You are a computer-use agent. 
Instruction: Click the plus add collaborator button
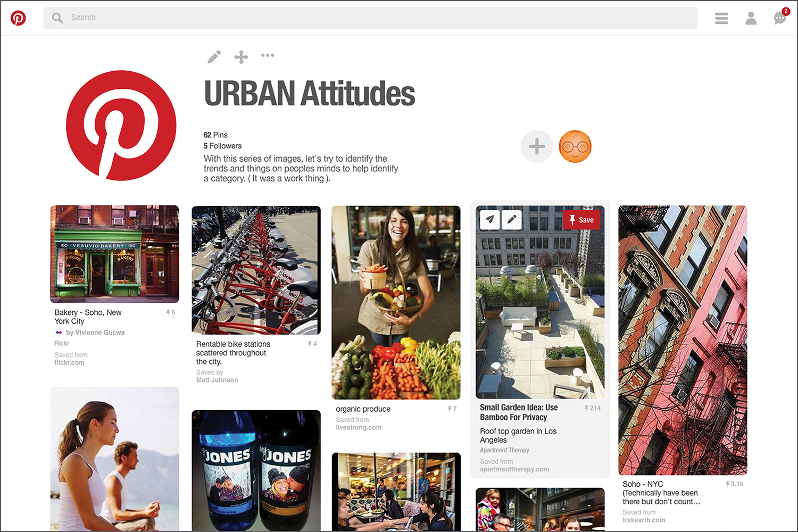537,146
